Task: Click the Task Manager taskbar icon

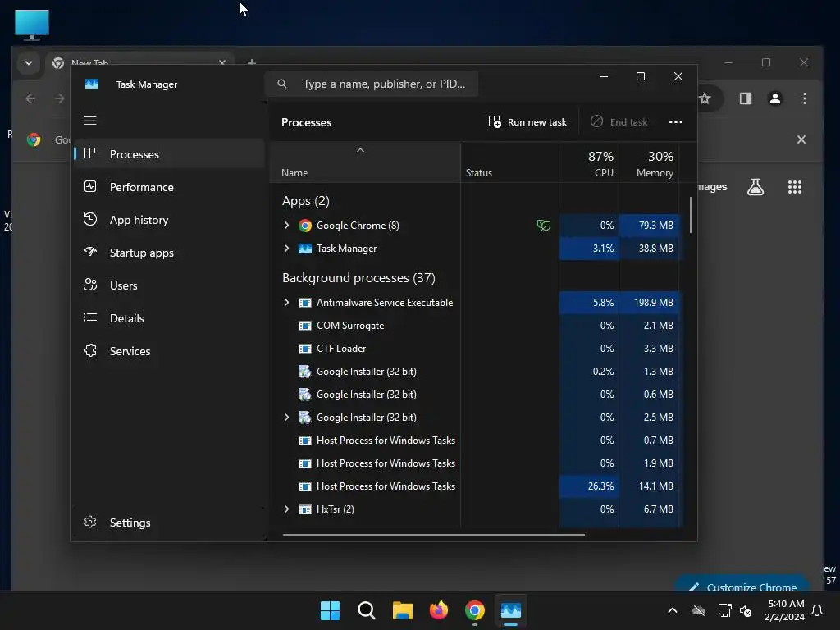Action: coord(510,610)
